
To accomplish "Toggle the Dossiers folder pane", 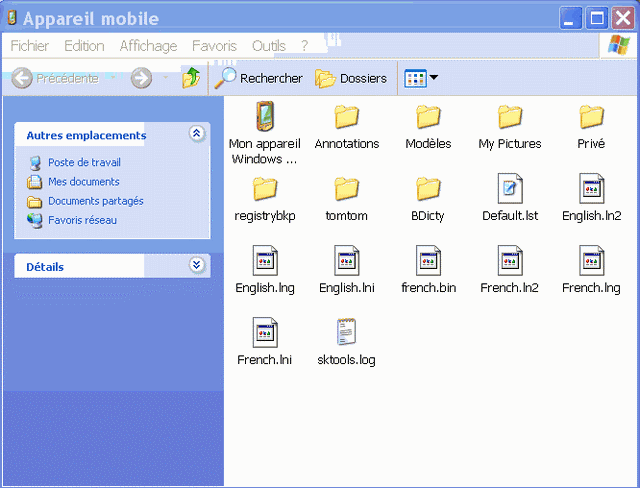I will pos(351,78).
